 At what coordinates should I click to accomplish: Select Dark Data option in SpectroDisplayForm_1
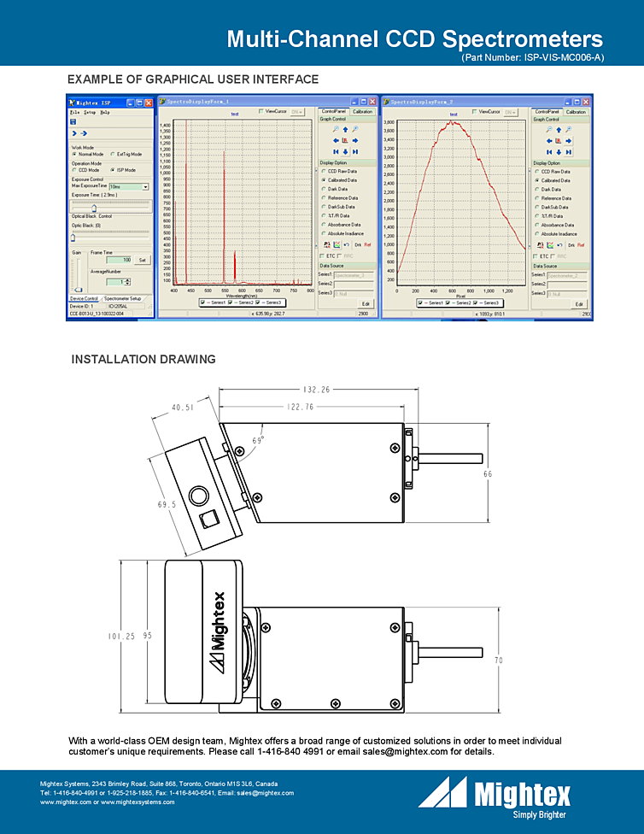tap(324, 189)
